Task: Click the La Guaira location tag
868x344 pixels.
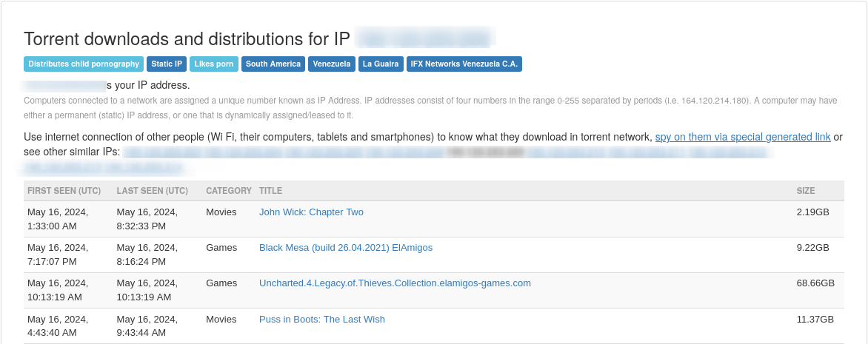Action: (381, 64)
